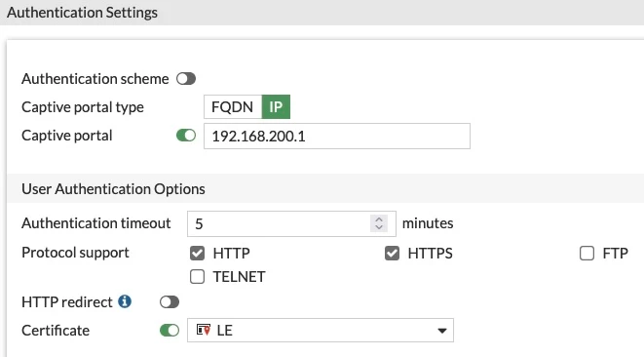Switch off the Certificate toggle
This screenshot has height=357, width=644.
(170, 331)
